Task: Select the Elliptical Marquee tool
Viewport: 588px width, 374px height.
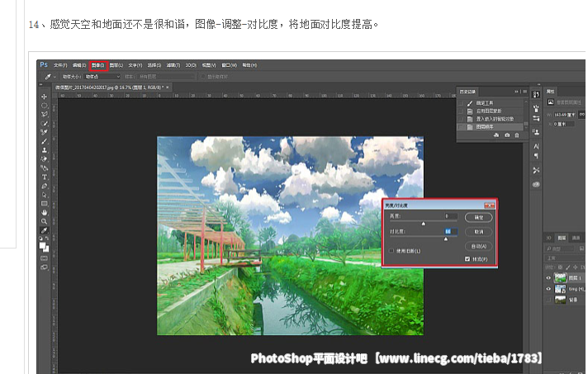Action: coord(45,106)
